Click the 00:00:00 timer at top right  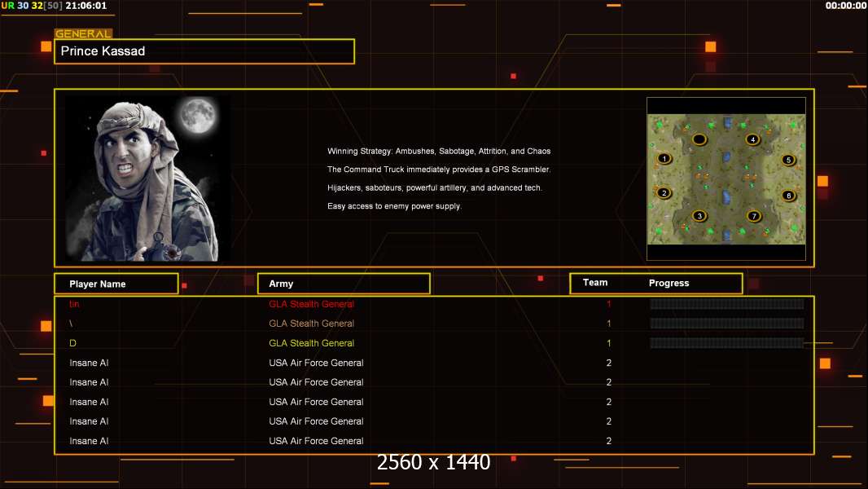coord(845,6)
